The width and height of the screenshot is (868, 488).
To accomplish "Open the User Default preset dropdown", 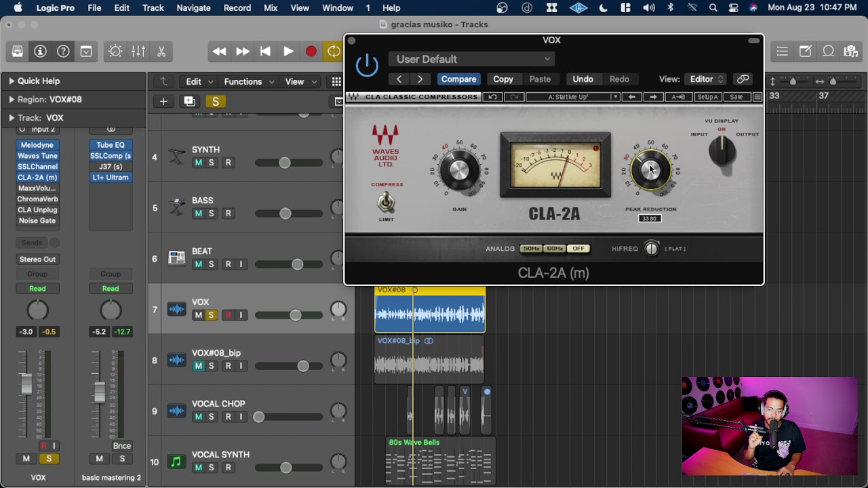I will tap(472, 59).
